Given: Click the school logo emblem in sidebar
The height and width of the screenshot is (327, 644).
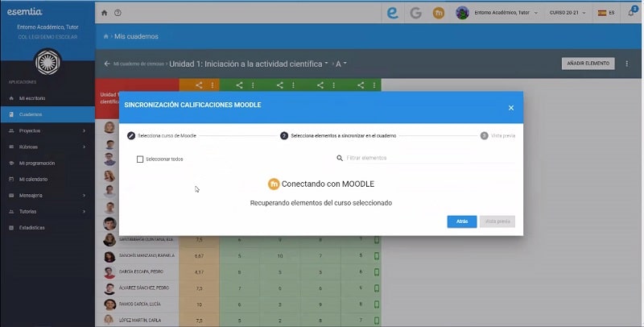Looking at the screenshot, I should point(47,62).
